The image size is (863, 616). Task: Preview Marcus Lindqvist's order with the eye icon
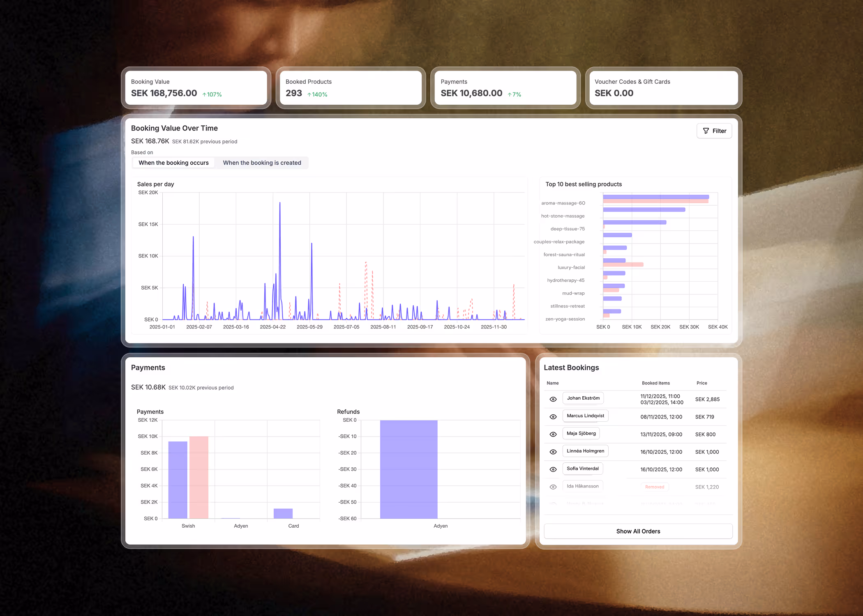[553, 416]
